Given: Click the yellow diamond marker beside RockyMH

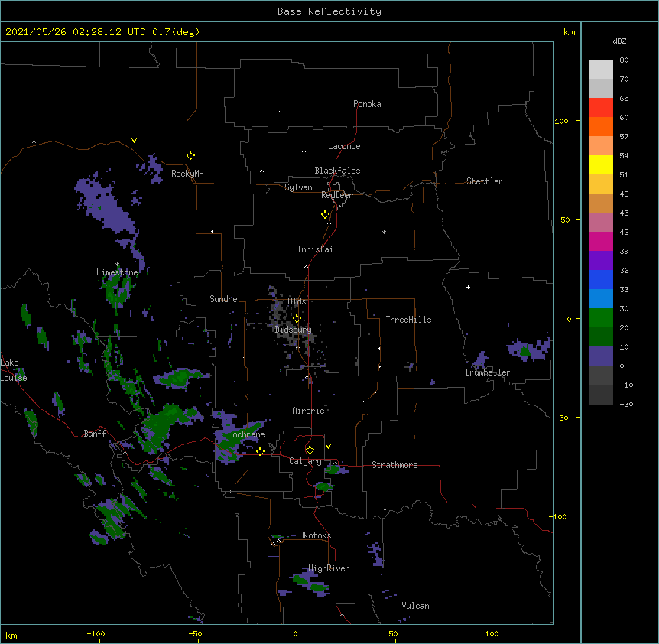Looking at the screenshot, I should pos(191,155).
